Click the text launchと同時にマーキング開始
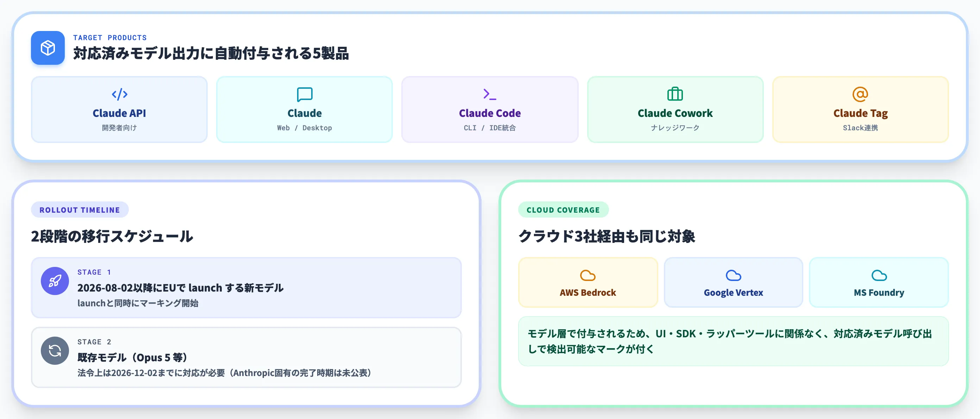 tap(138, 303)
